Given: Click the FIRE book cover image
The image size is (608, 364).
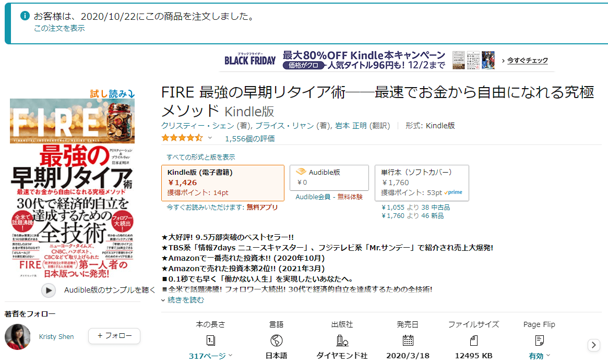Looking at the screenshot, I should 72,189.
